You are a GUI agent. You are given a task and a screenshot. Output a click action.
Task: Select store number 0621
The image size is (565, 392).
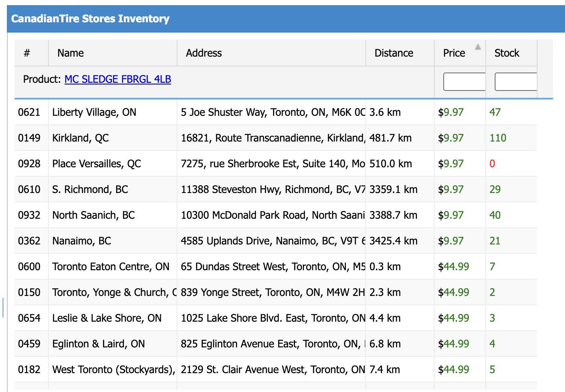(29, 112)
